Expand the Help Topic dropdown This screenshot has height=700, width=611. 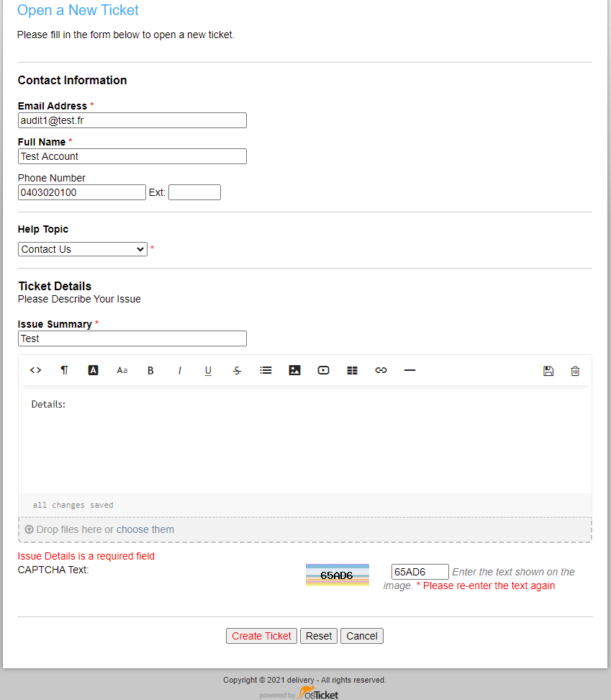coord(83,249)
